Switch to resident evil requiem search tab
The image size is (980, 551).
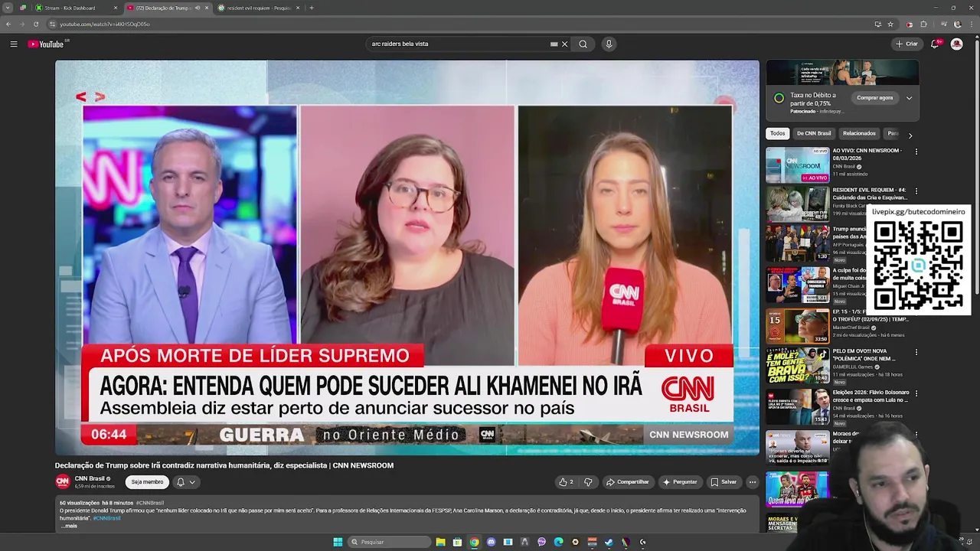[x=259, y=8]
